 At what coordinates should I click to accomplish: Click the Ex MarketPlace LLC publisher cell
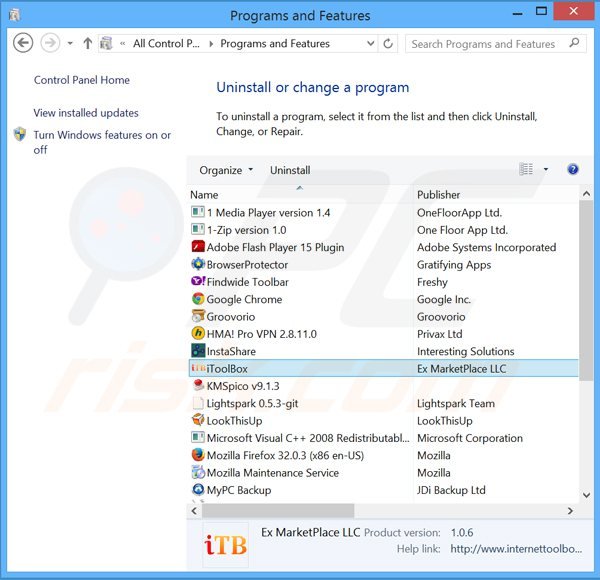tap(461, 369)
